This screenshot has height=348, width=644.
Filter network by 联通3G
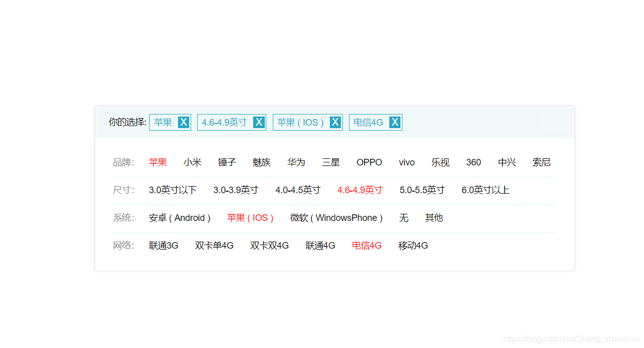(x=163, y=246)
